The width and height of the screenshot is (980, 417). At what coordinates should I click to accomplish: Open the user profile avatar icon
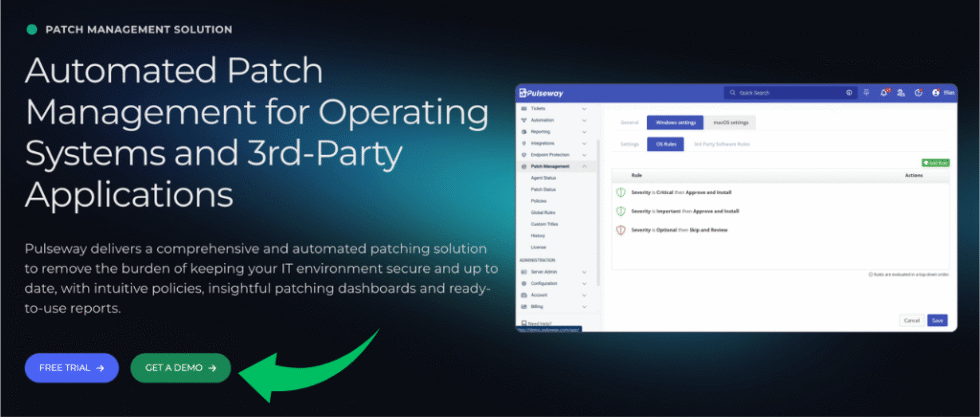tap(936, 93)
